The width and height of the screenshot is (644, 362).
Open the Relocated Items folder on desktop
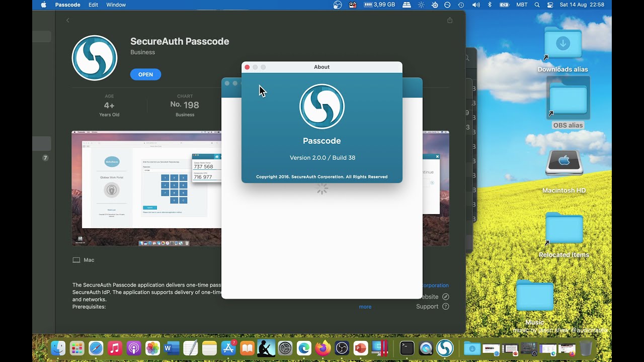(x=564, y=235)
